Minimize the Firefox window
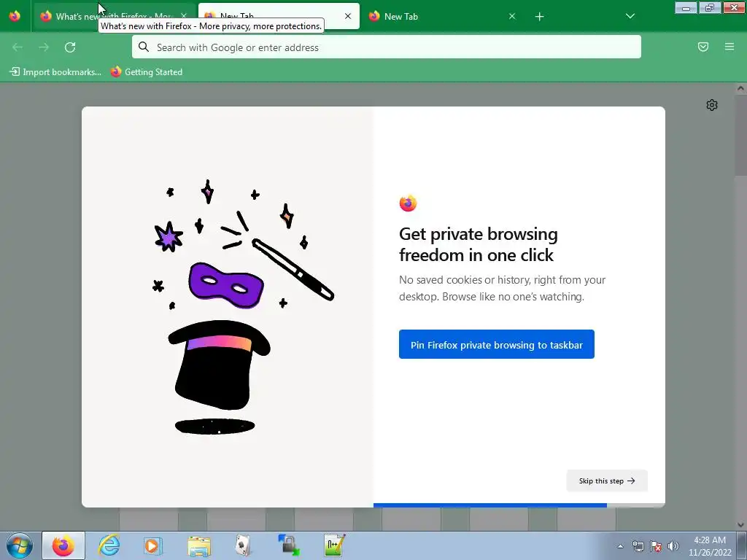 coord(686,7)
